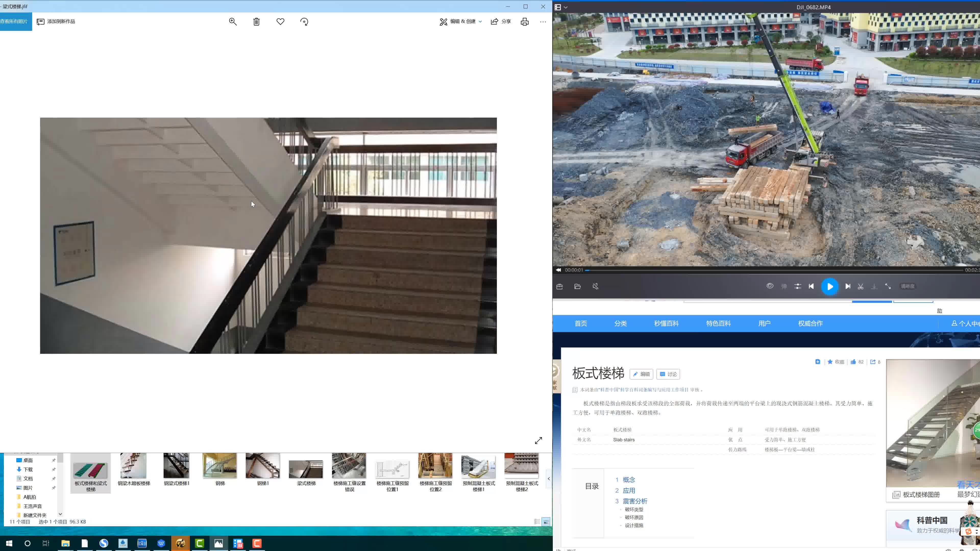Expand the Explorer preview pane chevron

point(549,479)
